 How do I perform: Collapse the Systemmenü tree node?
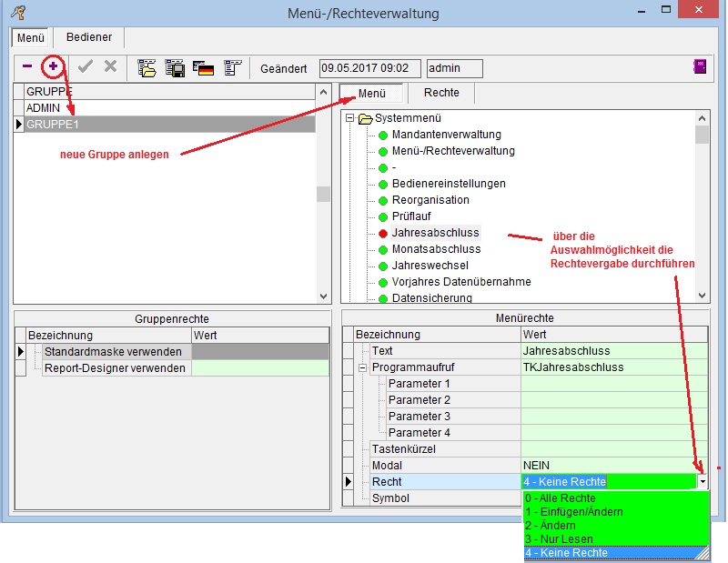click(350, 118)
